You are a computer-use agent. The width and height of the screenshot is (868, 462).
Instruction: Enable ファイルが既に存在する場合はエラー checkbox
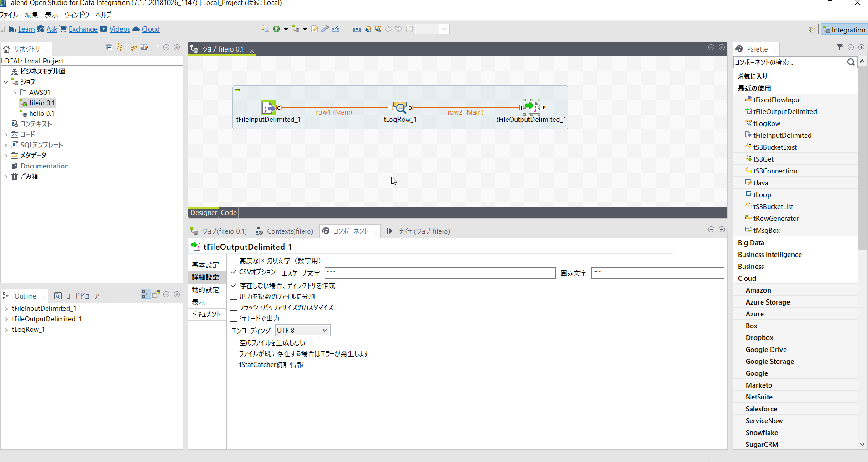[234, 353]
